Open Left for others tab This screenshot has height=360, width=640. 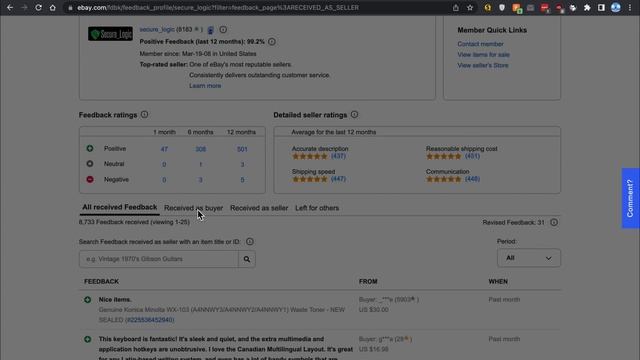tap(317, 208)
